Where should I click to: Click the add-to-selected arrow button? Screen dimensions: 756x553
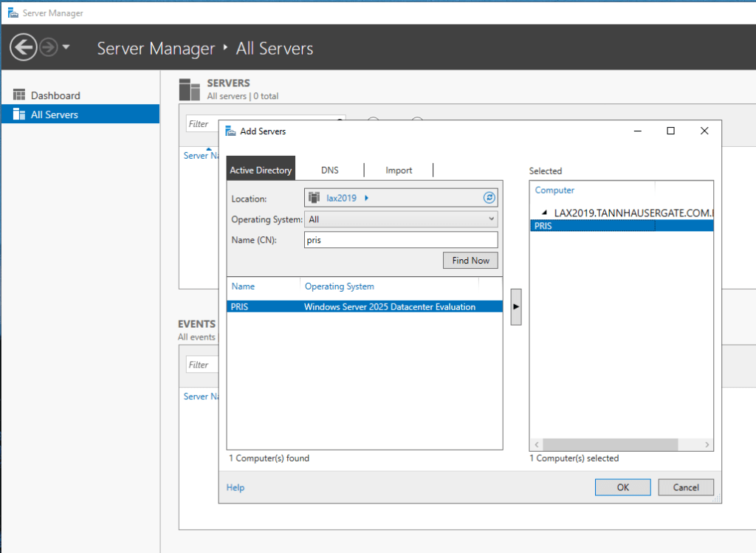[515, 306]
